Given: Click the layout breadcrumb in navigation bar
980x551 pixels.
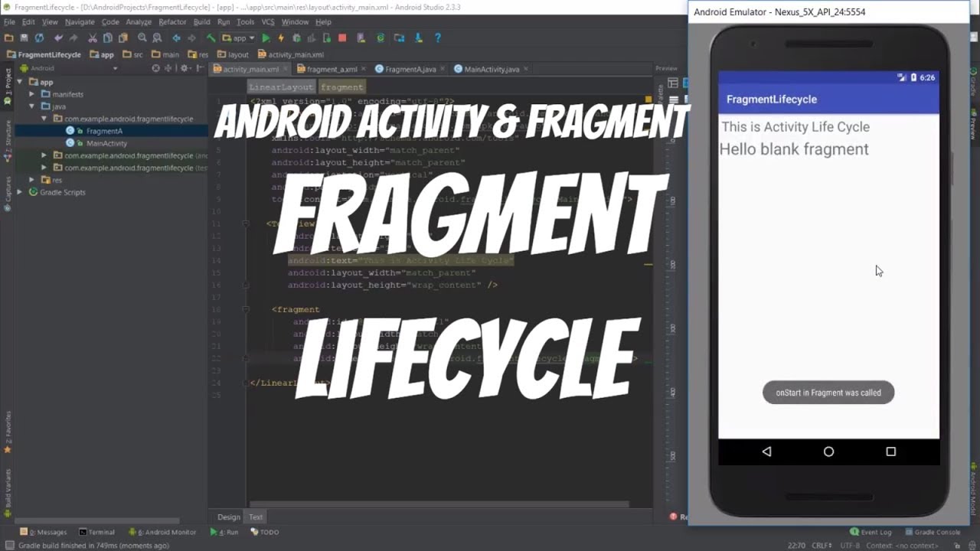Looking at the screenshot, I should [x=233, y=54].
